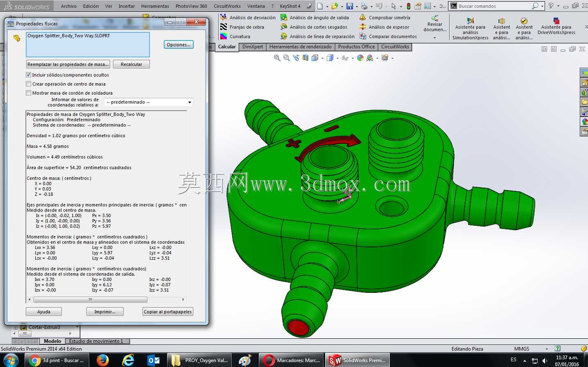The width and height of the screenshot is (588, 367).
Task: Start Asistente para análisis SimulationXpress
Action: pos(470,29)
